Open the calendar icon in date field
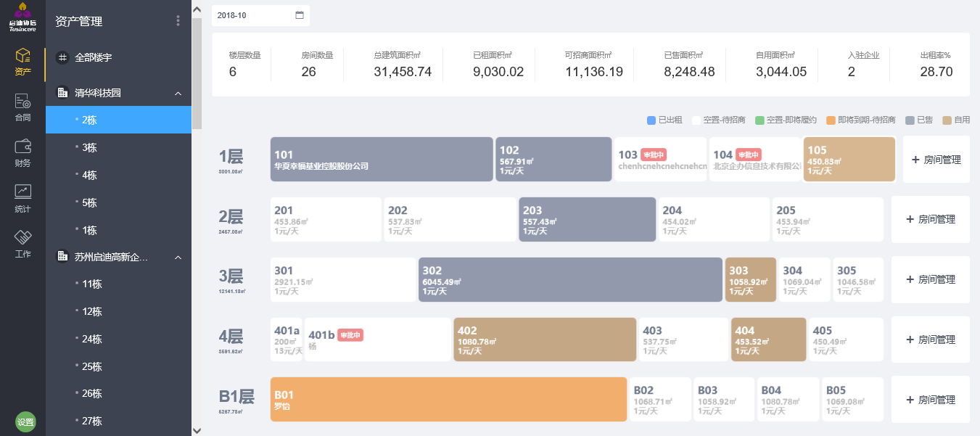This screenshot has width=980, height=436. click(300, 15)
